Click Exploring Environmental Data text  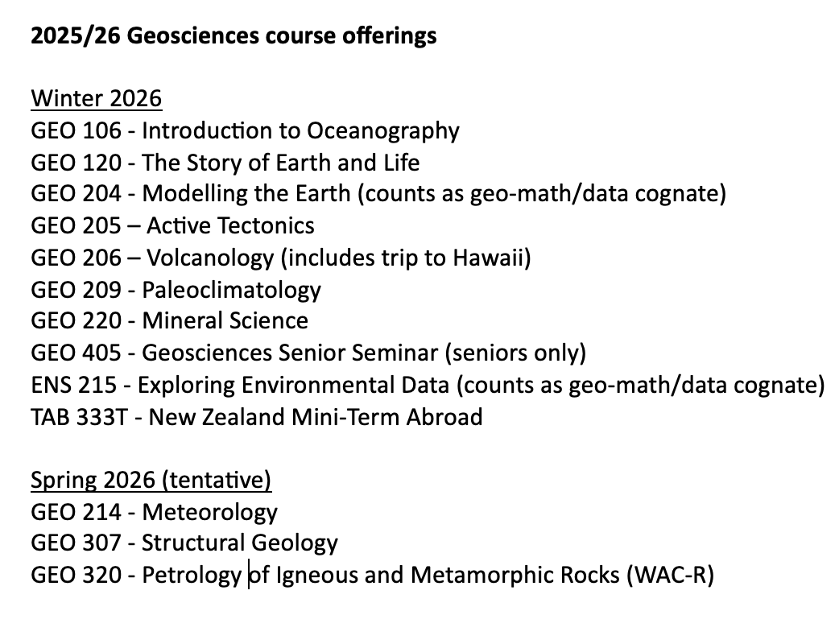tap(293, 385)
